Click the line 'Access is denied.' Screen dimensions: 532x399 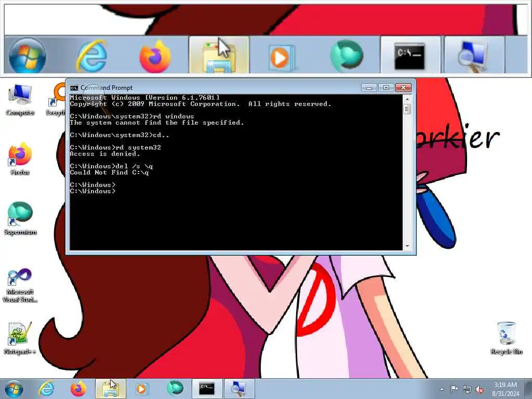(x=105, y=154)
